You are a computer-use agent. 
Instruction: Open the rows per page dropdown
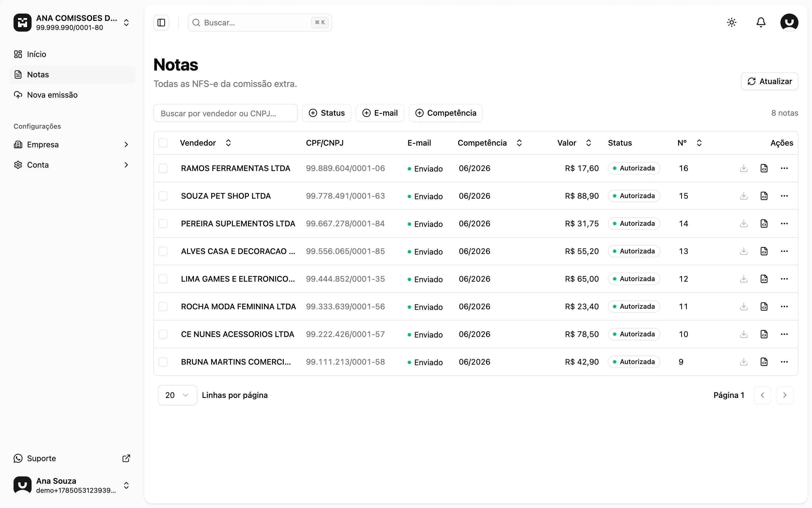point(177,395)
